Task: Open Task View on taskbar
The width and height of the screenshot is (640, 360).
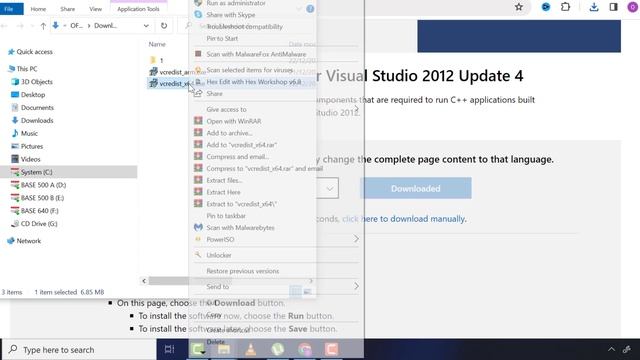Action: tap(169, 349)
